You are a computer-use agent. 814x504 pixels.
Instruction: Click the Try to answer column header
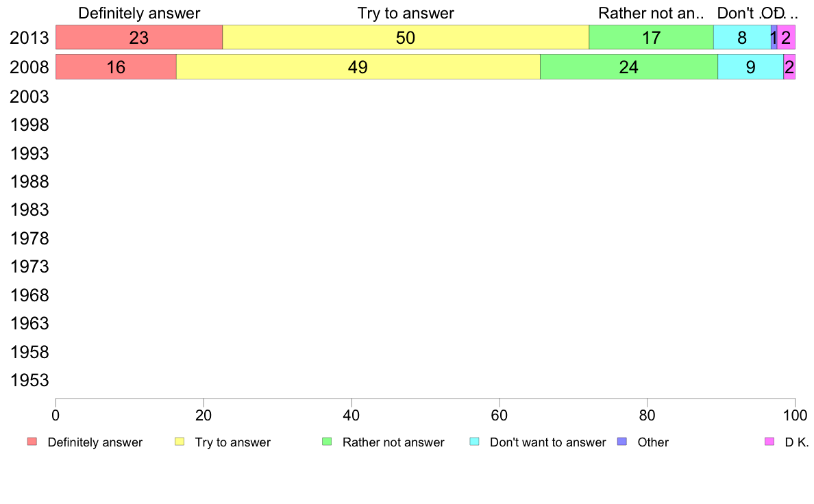pos(406,13)
